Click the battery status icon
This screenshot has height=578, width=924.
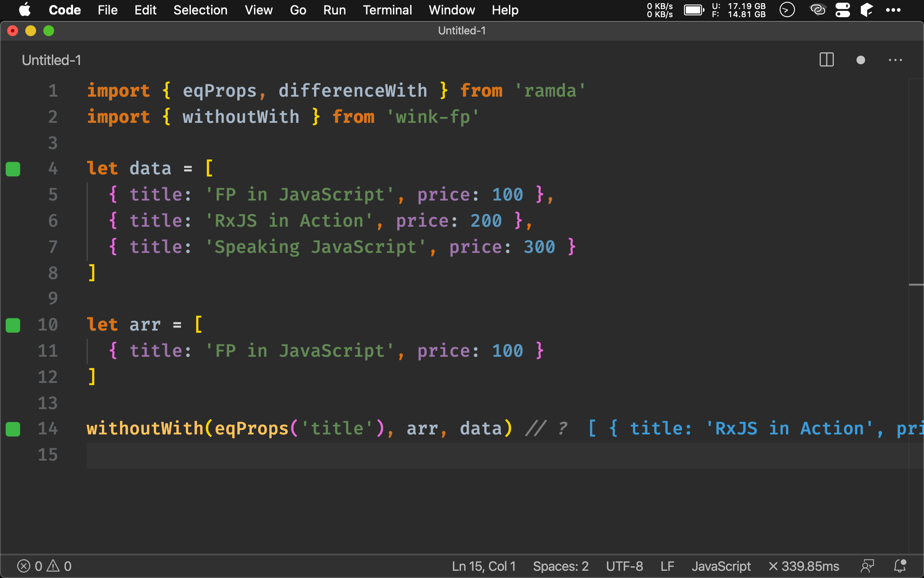(694, 10)
